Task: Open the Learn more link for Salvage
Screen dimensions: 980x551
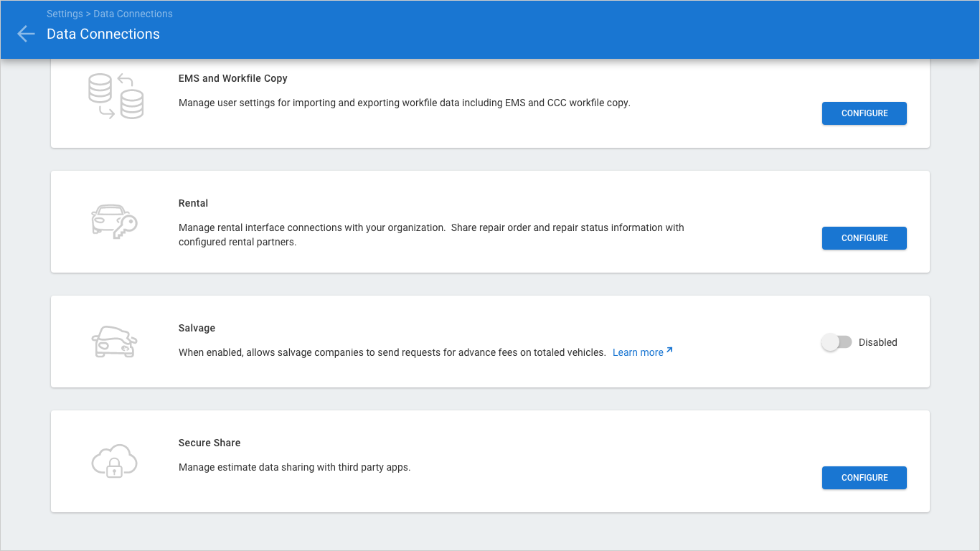Action: click(x=638, y=352)
